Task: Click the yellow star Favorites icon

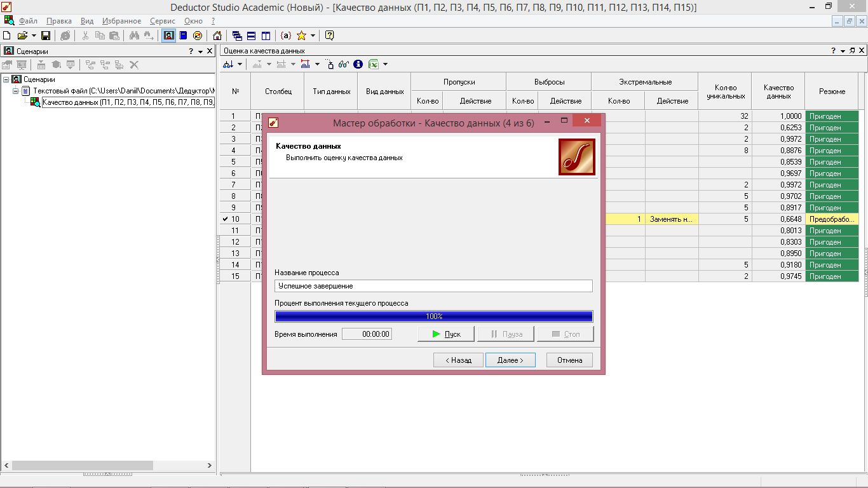Action: pyautogui.click(x=301, y=36)
